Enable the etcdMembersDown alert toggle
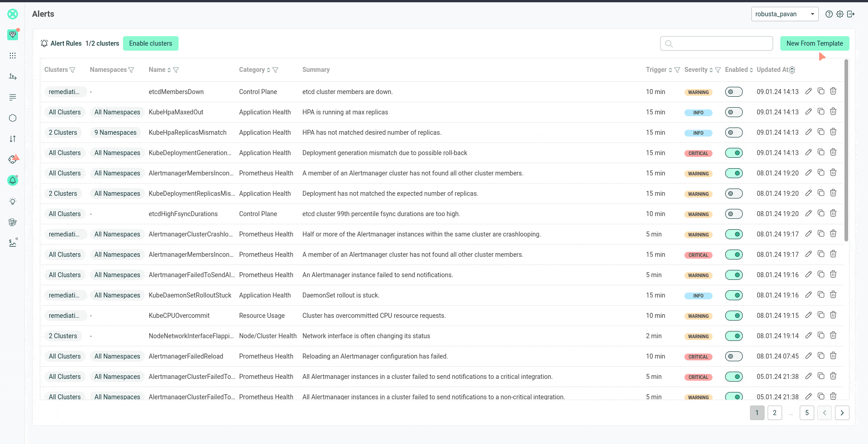The width and height of the screenshot is (868, 444). 733,92
